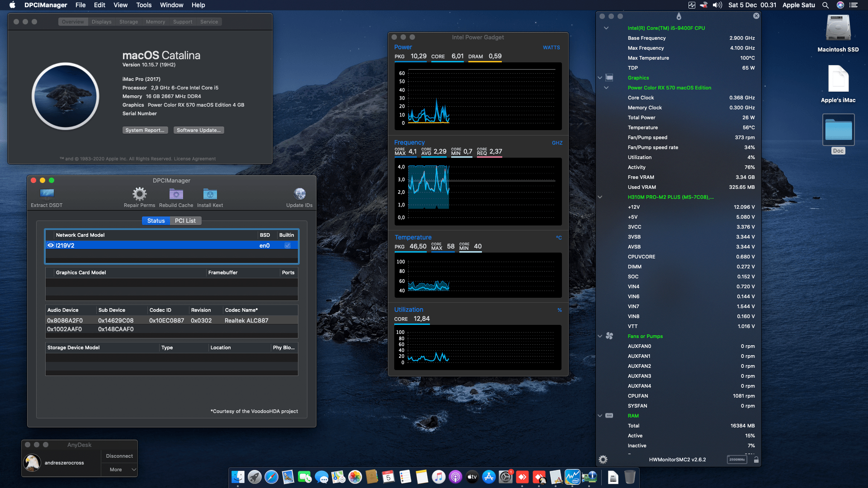Click the HWMonitor settings gear icon

603,460
